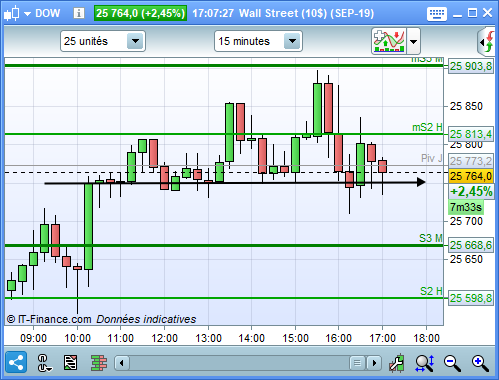The width and height of the screenshot is (499, 380).
Task: Click the zoom in magnifier icon
Action: (480, 363)
